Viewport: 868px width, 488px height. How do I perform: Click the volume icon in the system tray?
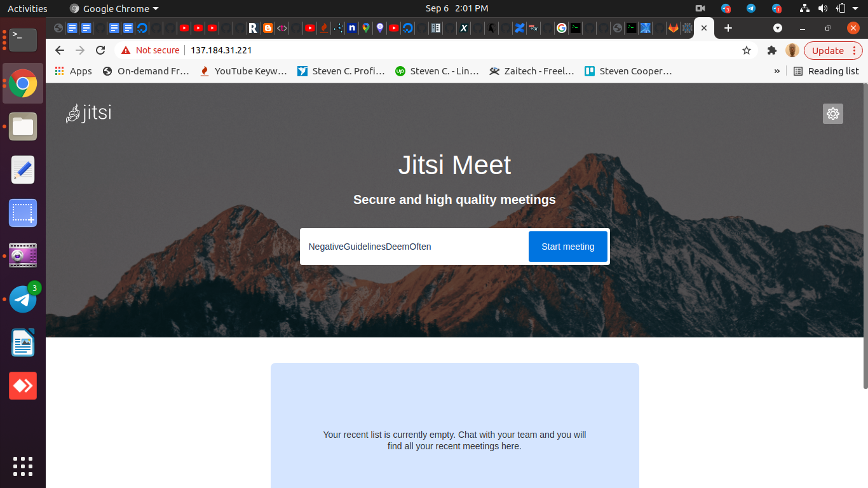pyautogui.click(x=824, y=8)
